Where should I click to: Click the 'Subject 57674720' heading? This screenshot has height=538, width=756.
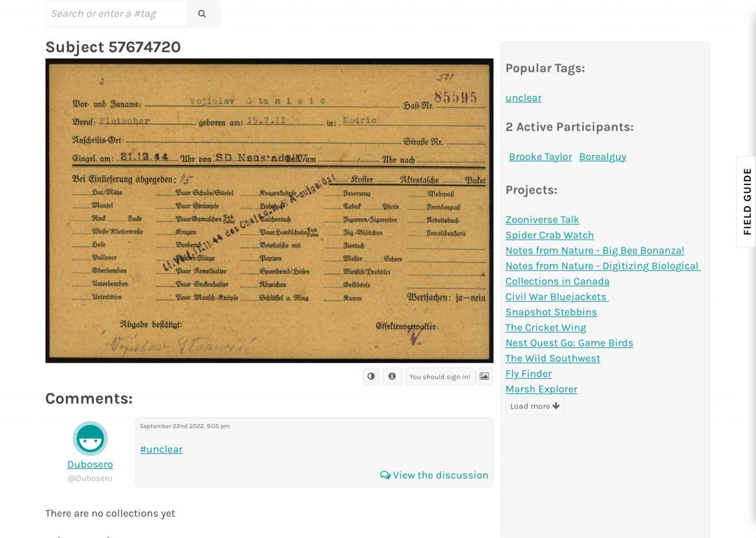tap(113, 47)
